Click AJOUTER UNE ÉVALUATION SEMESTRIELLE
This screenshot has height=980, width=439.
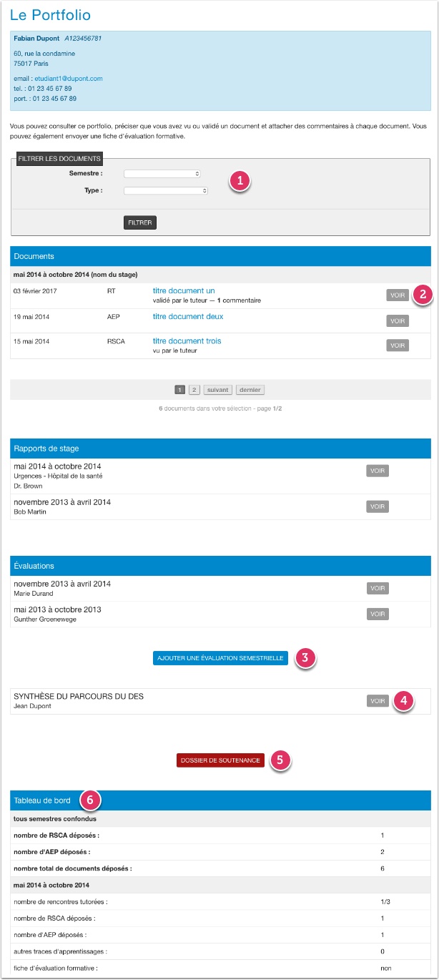click(219, 657)
